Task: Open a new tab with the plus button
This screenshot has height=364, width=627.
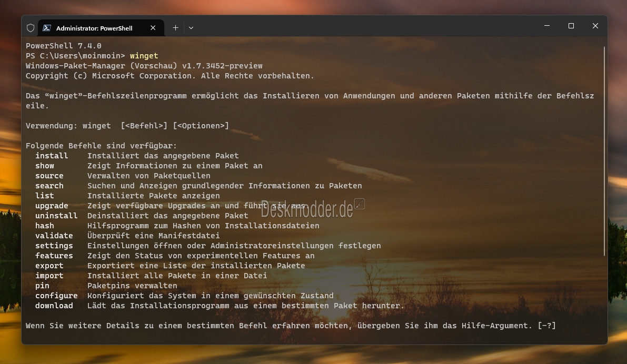Action: click(x=175, y=28)
